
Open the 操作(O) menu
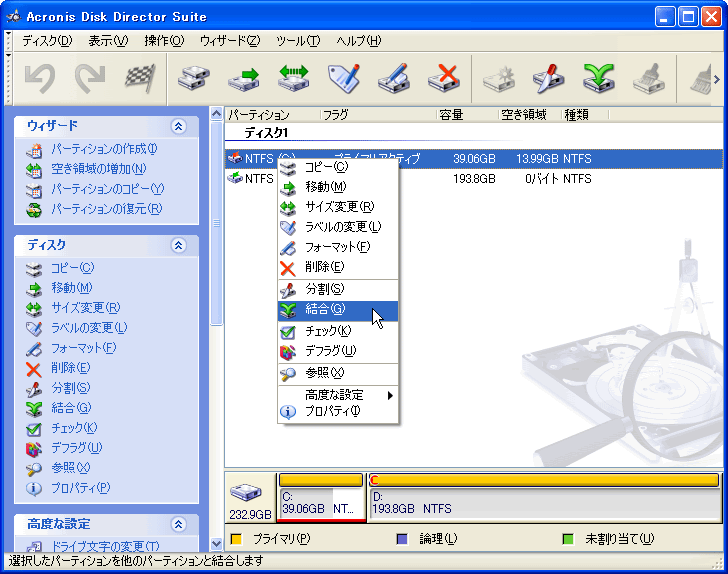click(164, 41)
